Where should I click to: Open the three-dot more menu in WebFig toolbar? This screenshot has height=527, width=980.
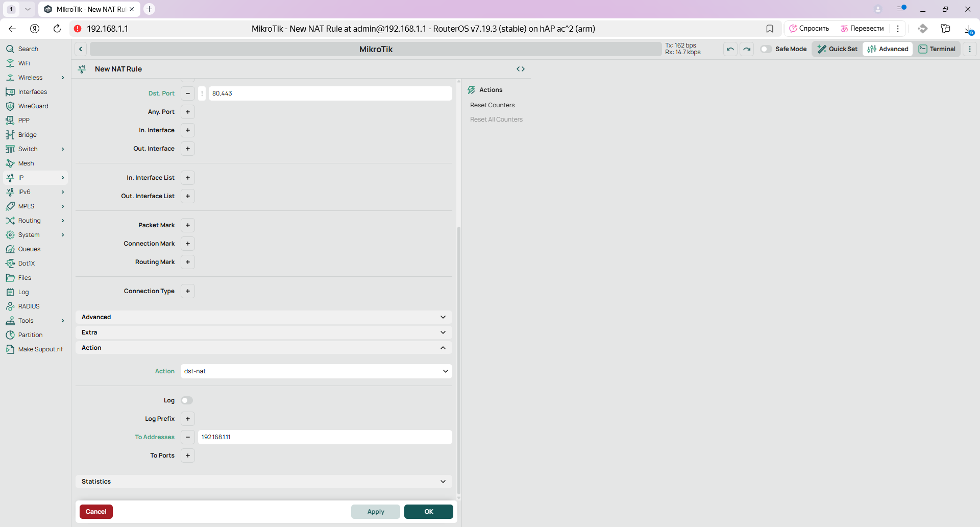point(970,49)
